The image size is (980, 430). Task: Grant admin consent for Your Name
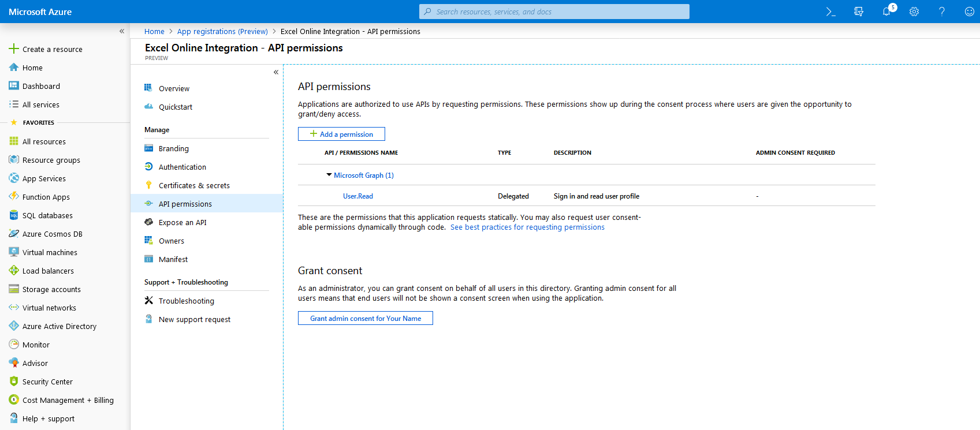365,318
